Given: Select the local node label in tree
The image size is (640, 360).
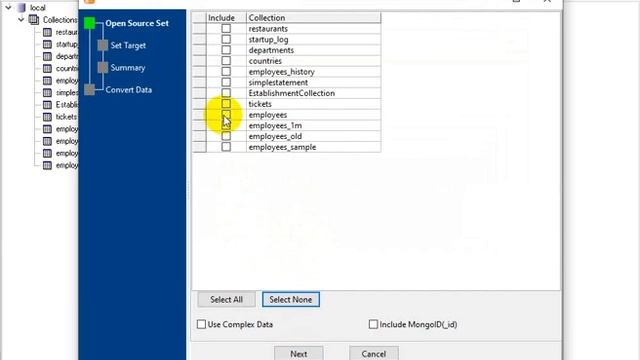Looking at the screenshot, I should [x=38, y=7].
